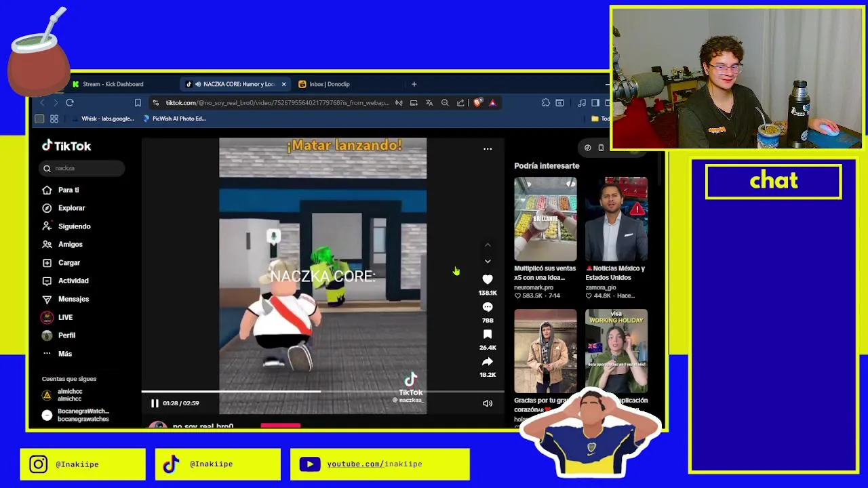
Task: Open the neuromark.pro author link
Action: click(x=534, y=287)
